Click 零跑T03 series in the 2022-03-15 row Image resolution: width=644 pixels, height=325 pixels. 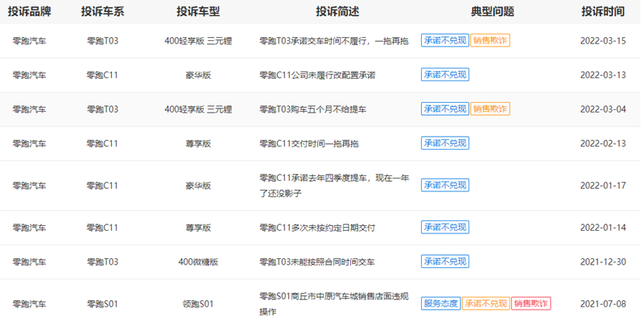click(x=102, y=40)
